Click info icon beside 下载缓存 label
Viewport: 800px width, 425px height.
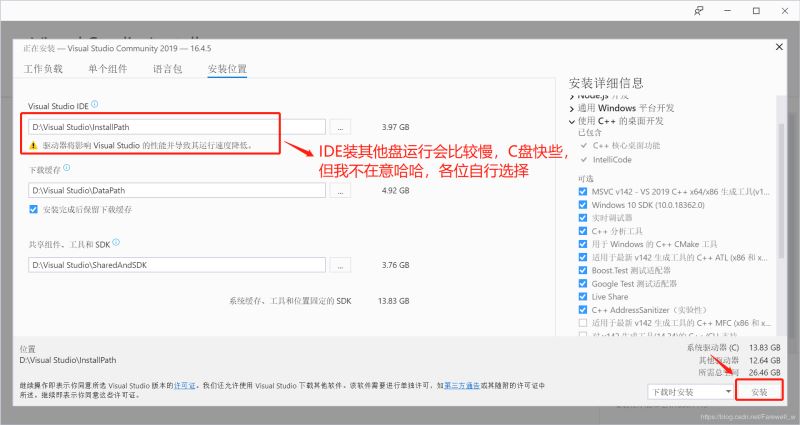coord(66,168)
